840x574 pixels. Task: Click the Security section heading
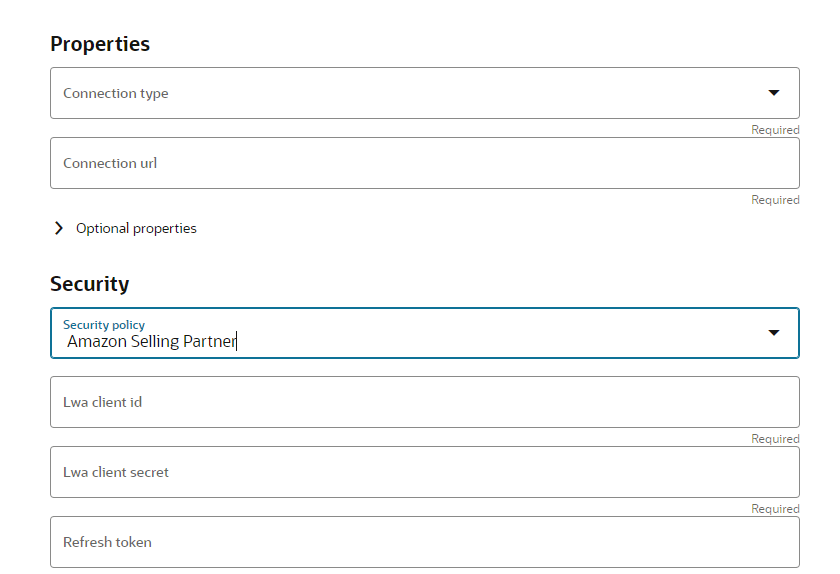coord(90,284)
